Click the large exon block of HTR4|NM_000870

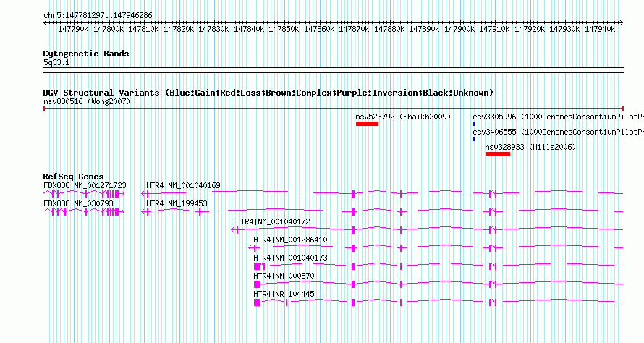pos(257,284)
